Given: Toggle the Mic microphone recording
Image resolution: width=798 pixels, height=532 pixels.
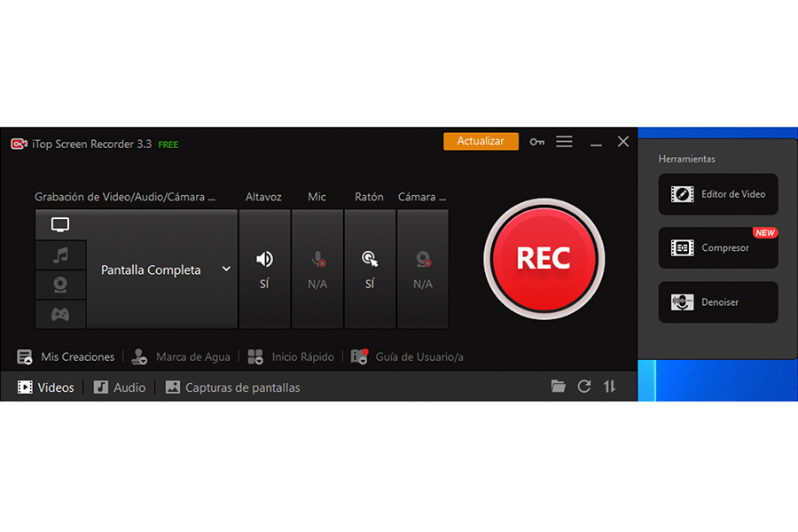Looking at the screenshot, I should pyautogui.click(x=317, y=269).
